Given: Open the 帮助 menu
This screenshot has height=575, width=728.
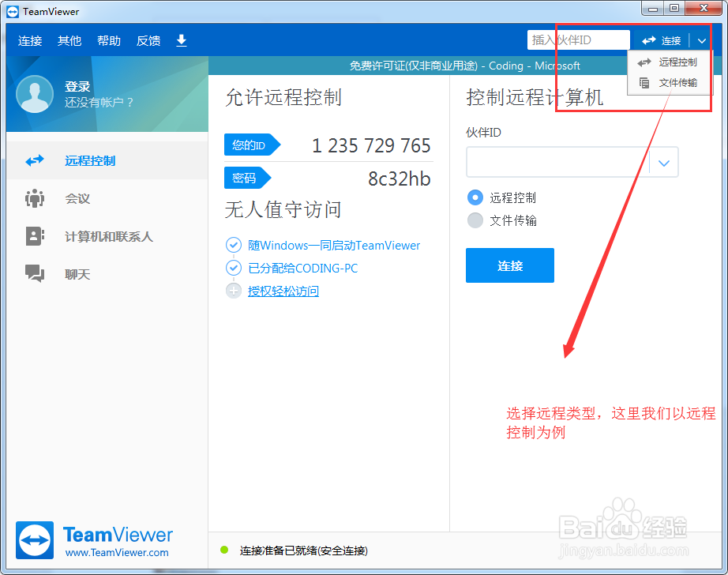Looking at the screenshot, I should (109, 41).
